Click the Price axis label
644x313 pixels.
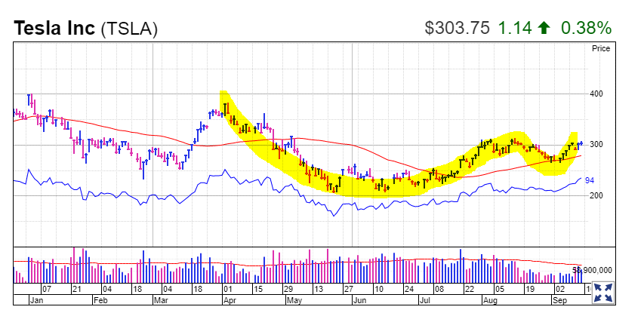click(x=600, y=49)
